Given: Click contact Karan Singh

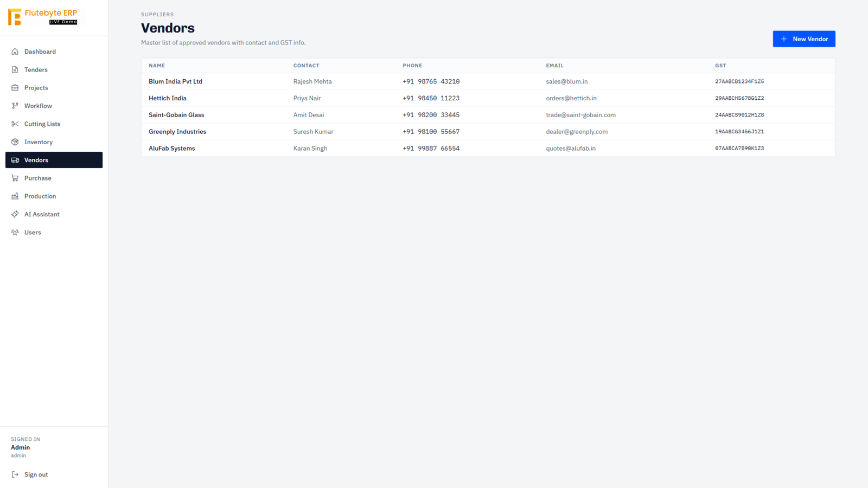Looking at the screenshot, I should [310, 149].
